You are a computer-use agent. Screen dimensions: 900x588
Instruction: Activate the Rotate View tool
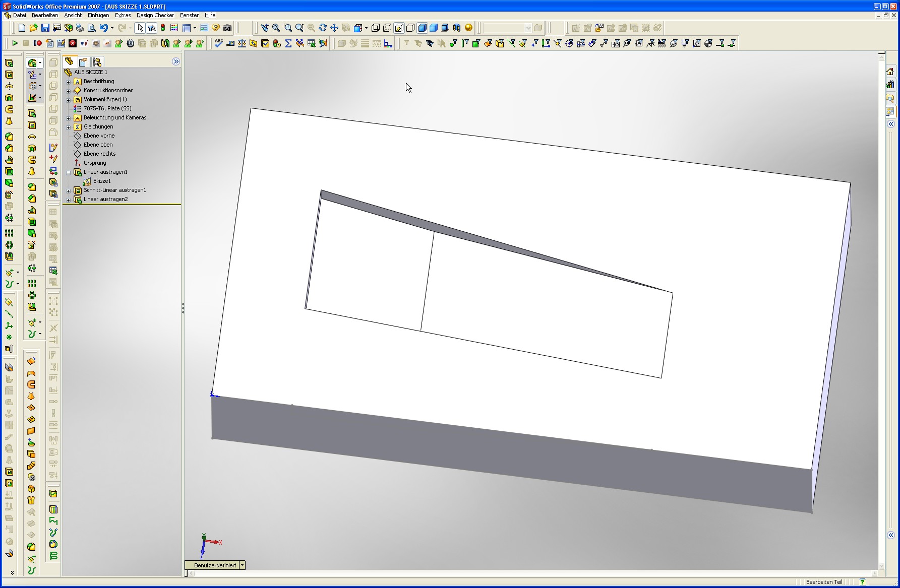323,28
